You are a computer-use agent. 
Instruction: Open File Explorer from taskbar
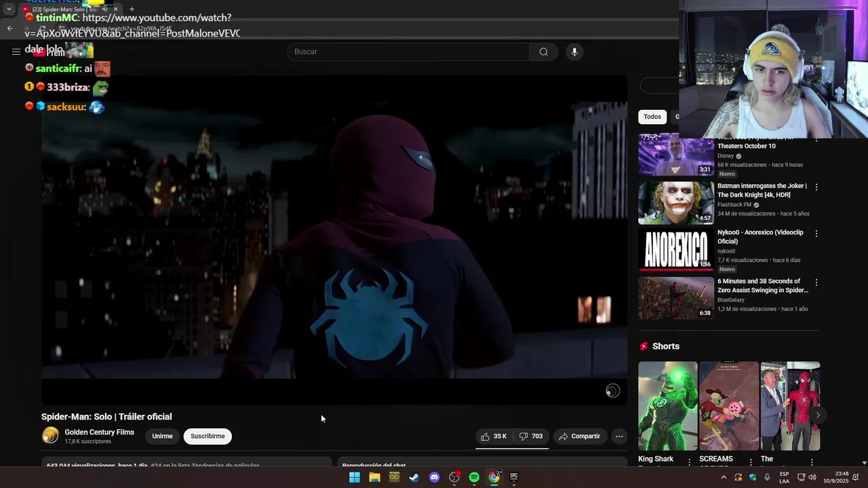(374, 477)
